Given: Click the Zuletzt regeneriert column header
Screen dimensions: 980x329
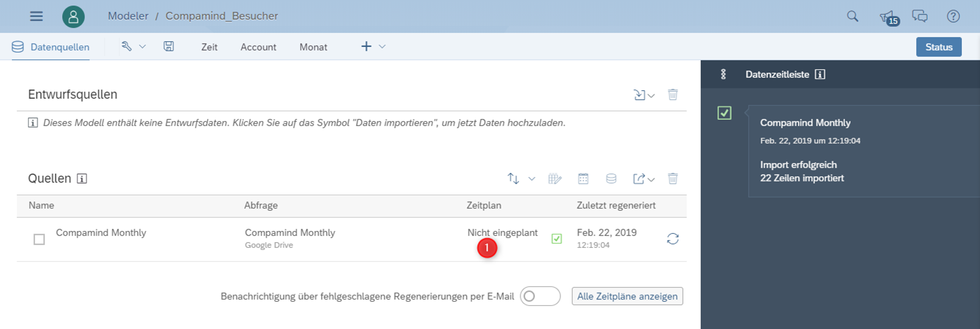Looking at the screenshot, I should 616,205.
